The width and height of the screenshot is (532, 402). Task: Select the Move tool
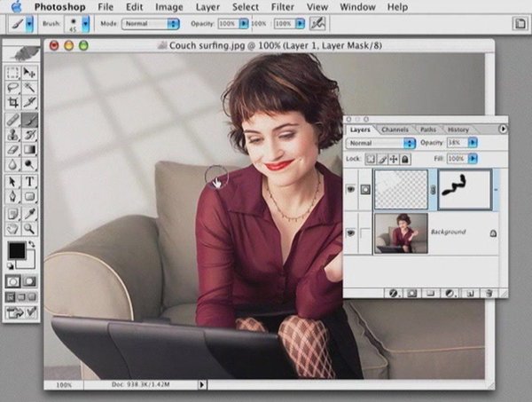point(29,73)
